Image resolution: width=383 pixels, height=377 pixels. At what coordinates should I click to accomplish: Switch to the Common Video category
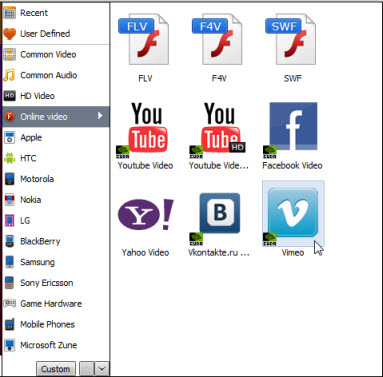[56, 54]
